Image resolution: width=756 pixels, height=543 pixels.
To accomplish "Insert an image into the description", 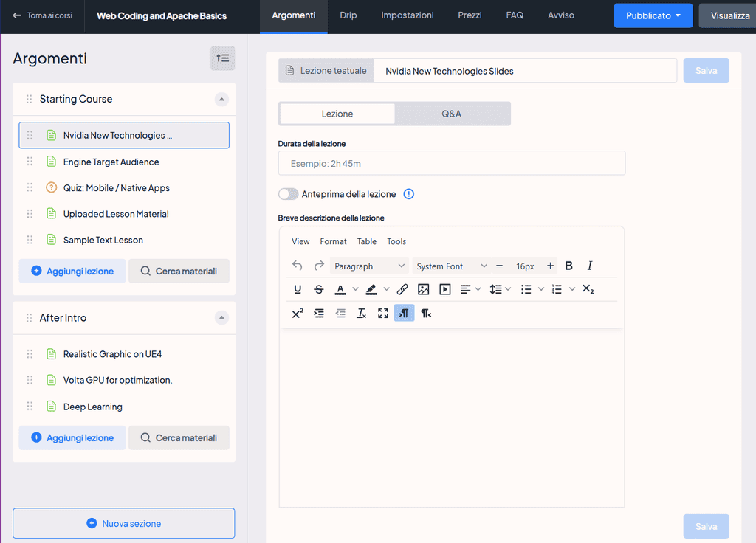I will (423, 289).
